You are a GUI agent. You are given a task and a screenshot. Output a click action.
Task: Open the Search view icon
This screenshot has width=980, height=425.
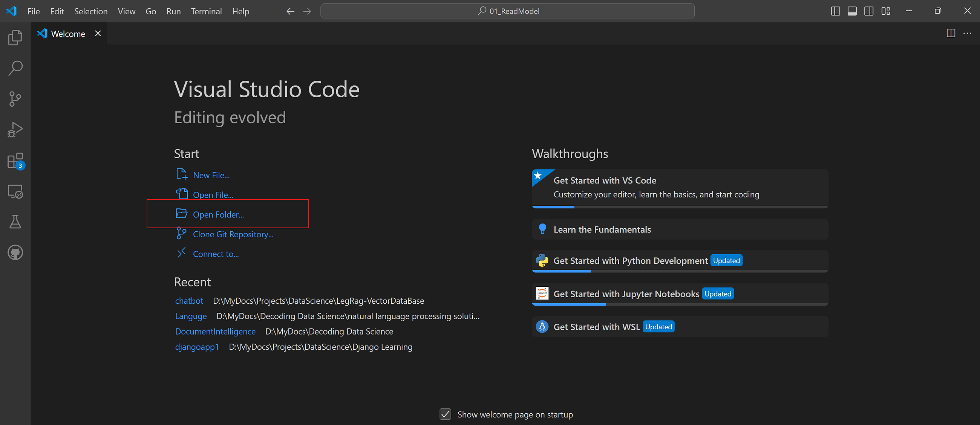point(15,68)
